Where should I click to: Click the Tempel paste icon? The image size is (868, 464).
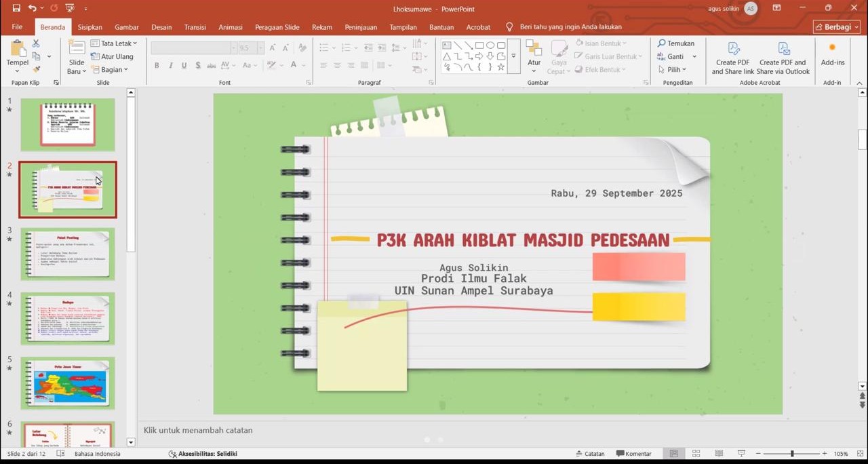18,49
